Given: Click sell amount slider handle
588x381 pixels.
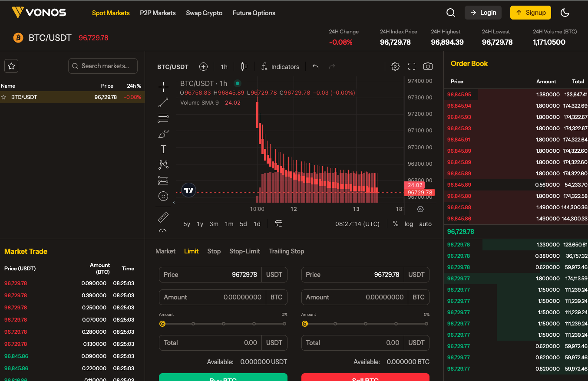Looking at the screenshot, I should point(305,324).
